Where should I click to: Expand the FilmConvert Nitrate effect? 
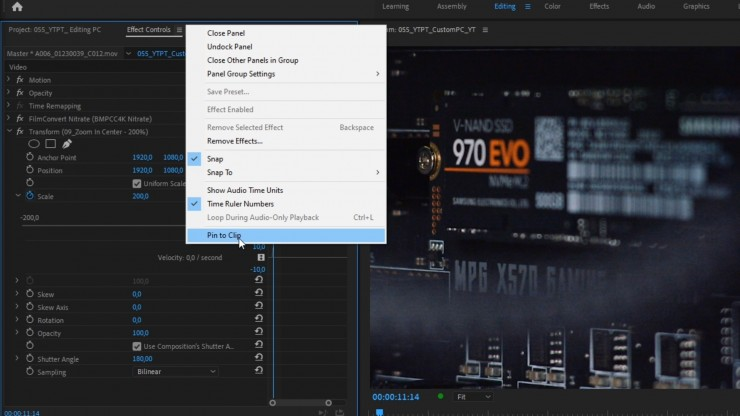(x=8, y=119)
